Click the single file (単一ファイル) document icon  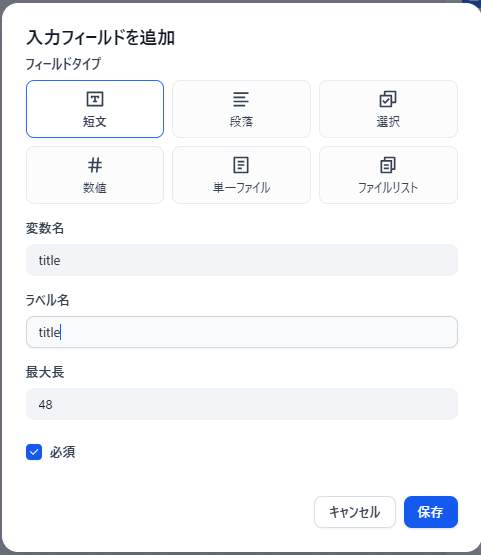click(x=241, y=165)
